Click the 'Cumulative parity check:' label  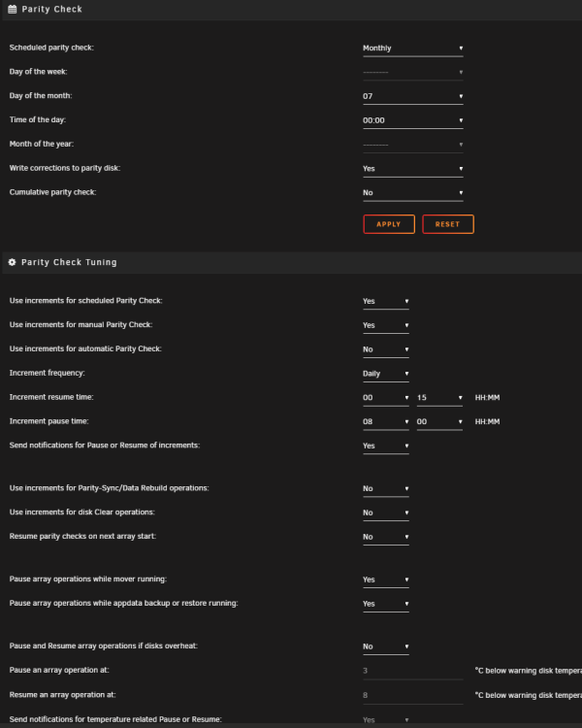[x=53, y=192]
